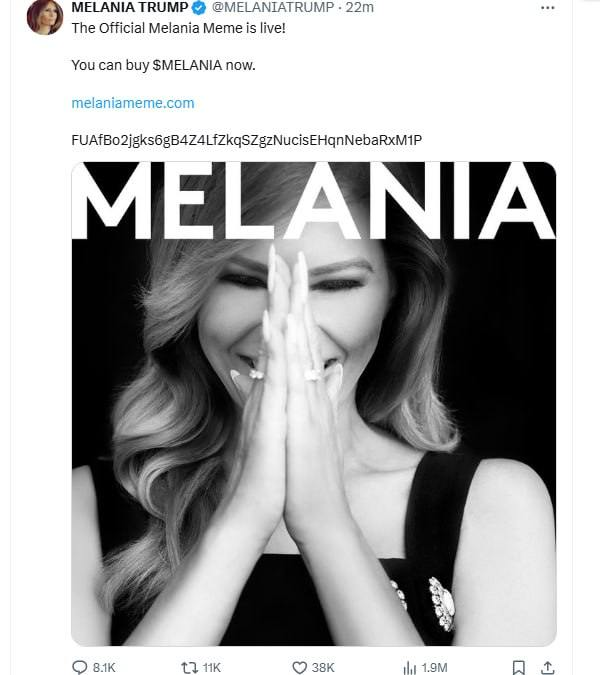Open the 22m post timestamp
This screenshot has width=600, height=675.
click(x=360, y=7)
